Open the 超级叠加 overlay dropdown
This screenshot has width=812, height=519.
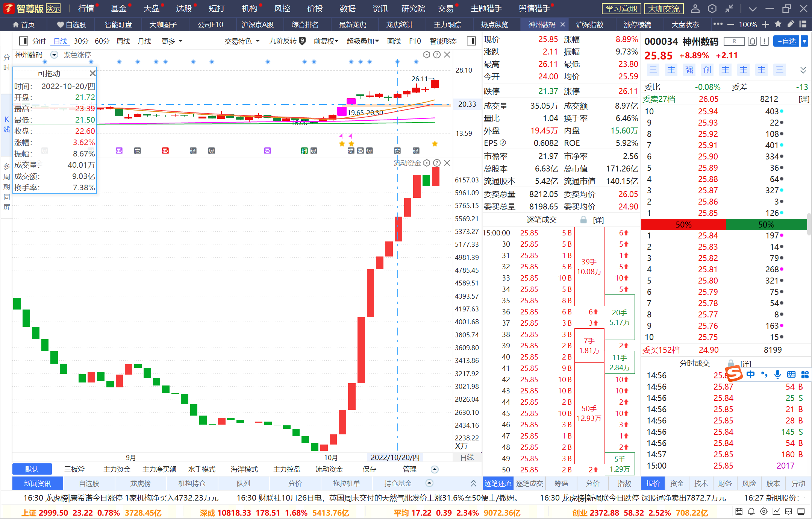click(363, 41)
